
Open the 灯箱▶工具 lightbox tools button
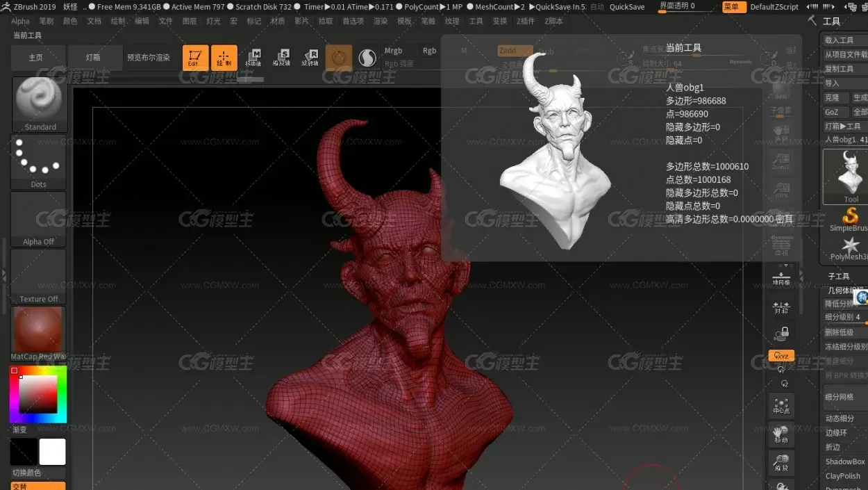pyautogui.click(x=844, y=126)
